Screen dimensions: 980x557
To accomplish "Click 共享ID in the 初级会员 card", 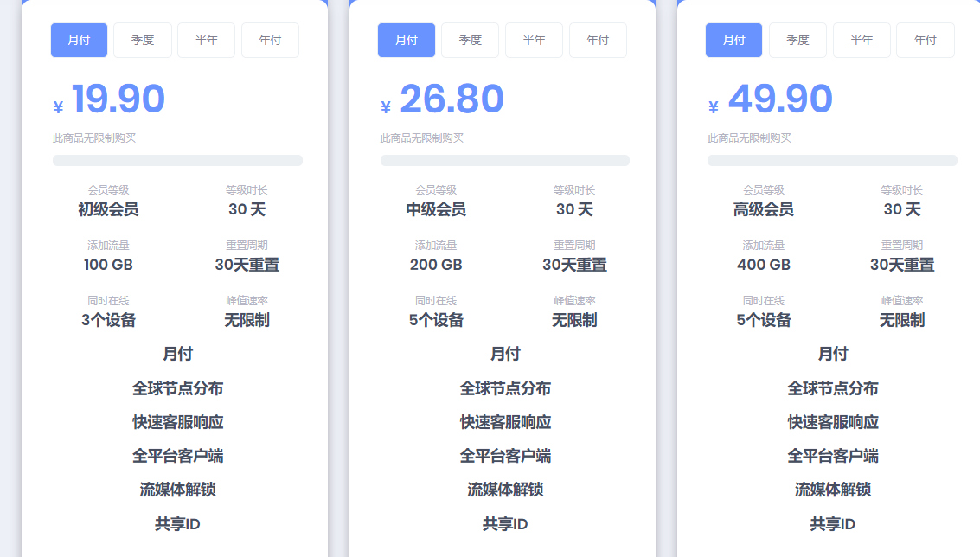I will 177,524.
